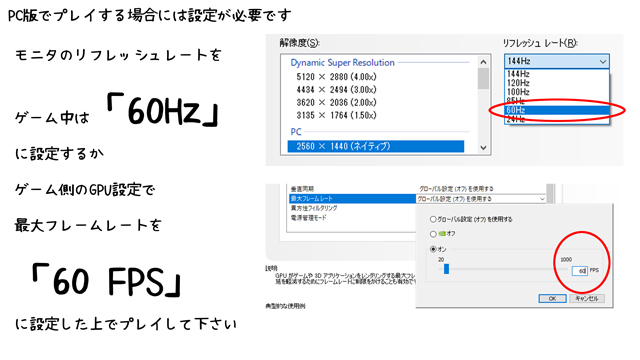Select resolution 3135 × 1764 (1.50x)
Image resolution: width=640 pixels, height=360 pixels.
point(336,116)
